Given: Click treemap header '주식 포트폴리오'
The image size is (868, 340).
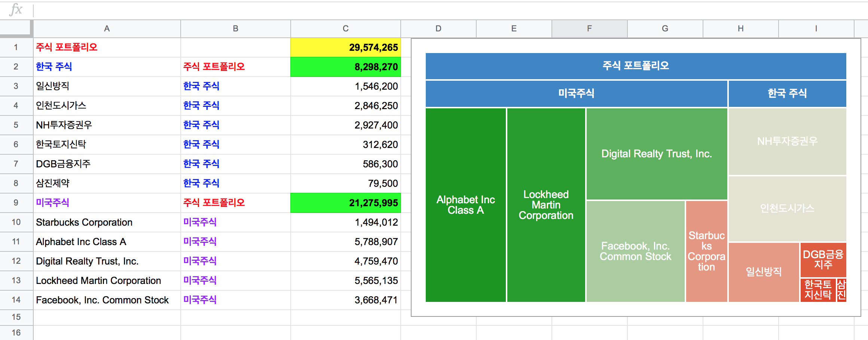Looking at the screenshot, I should pyautogui.click(x=636, y=66).
